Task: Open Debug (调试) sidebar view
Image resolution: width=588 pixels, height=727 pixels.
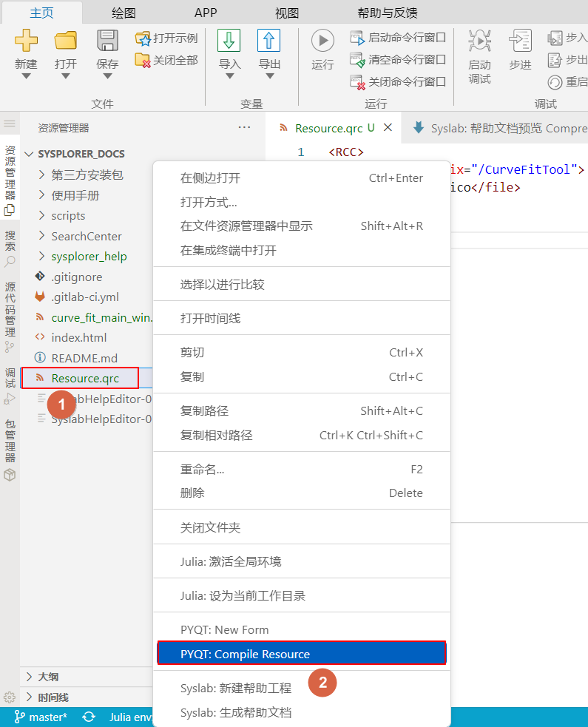Action: coord(10,386)
